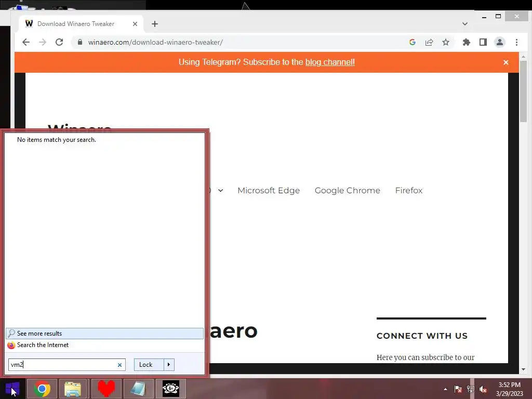Open File Explorer from the taskbar
The width and height of the screenshot is (532, 399).
[x=73, y=389]
